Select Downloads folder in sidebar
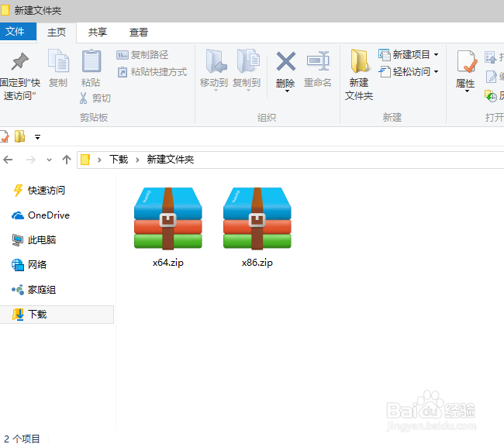The image size is (504, 444). click(x=57, y=315)
